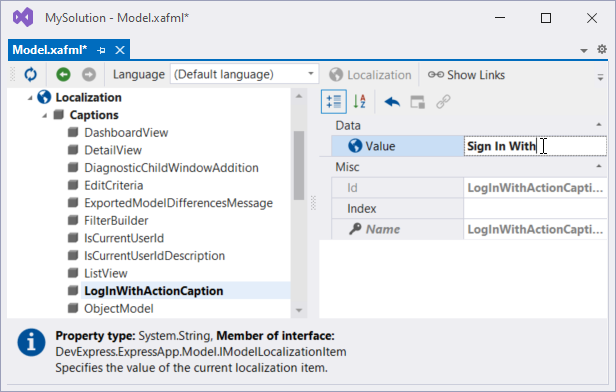
Task: Click the FilterBuilder node icon
Action: [x=73, y=220]
